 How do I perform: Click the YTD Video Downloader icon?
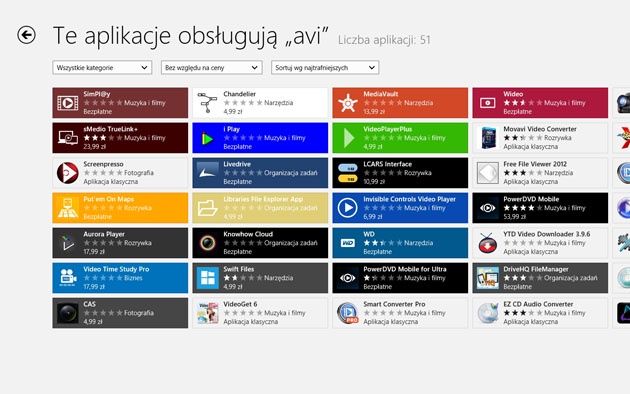(487, 243)
